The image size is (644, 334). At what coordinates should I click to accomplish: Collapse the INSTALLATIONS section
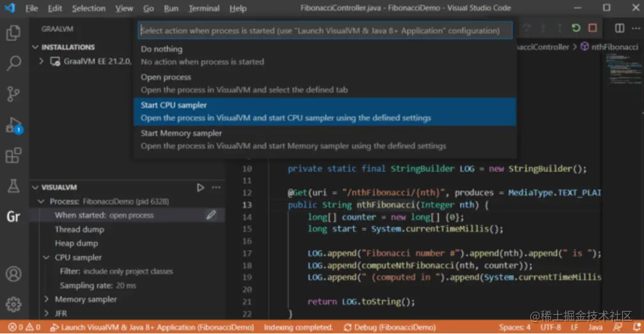tap(35, 47)
